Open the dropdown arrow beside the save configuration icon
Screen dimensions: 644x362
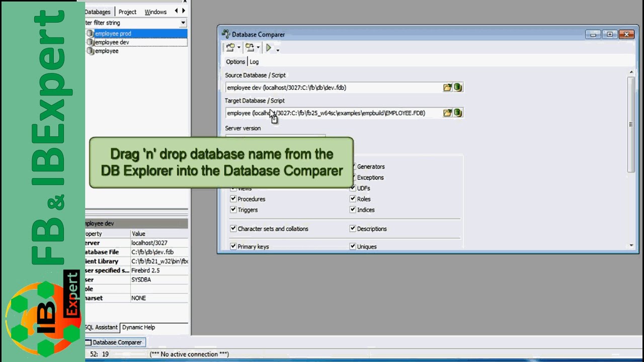pos(258,48)
